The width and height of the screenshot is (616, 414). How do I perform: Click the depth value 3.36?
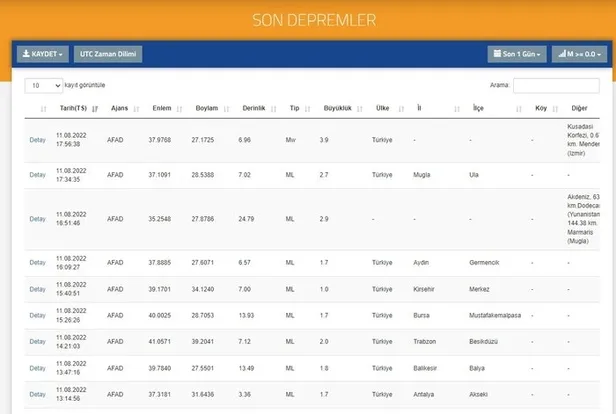[x=244, y=394]
